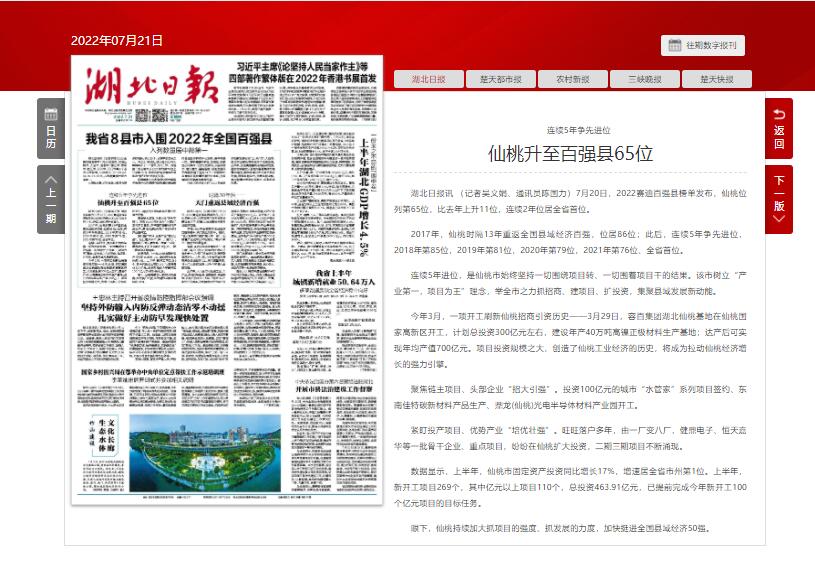Viewport: 815px width, 562px height.
Task: Click the calendar icon in the 往期数字报刊 button
Action: coord(674,45)
